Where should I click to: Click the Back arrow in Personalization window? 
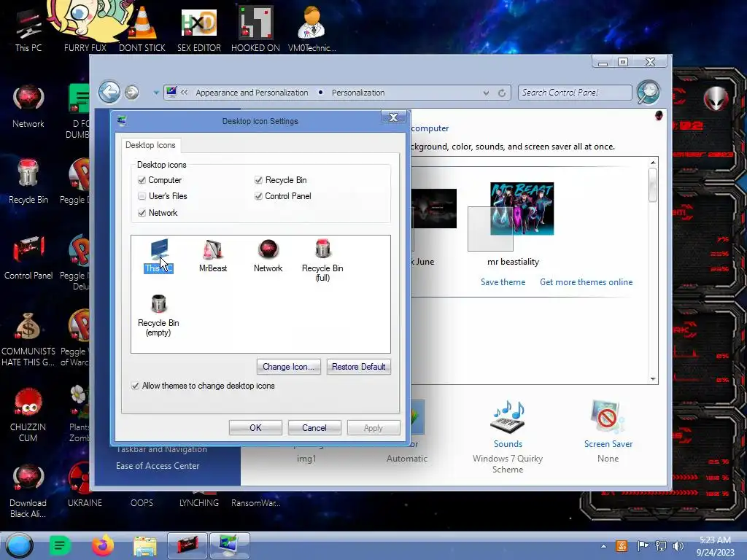[x=109, y=92]
